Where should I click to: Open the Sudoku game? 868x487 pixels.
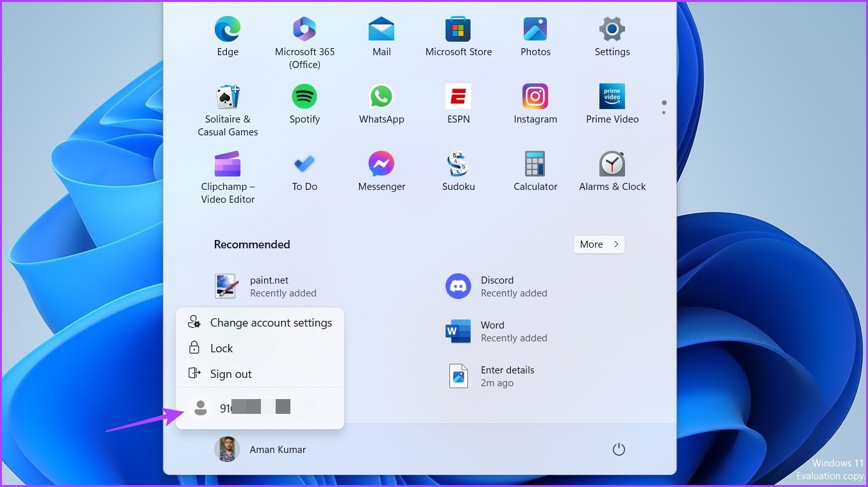[458, 171]
